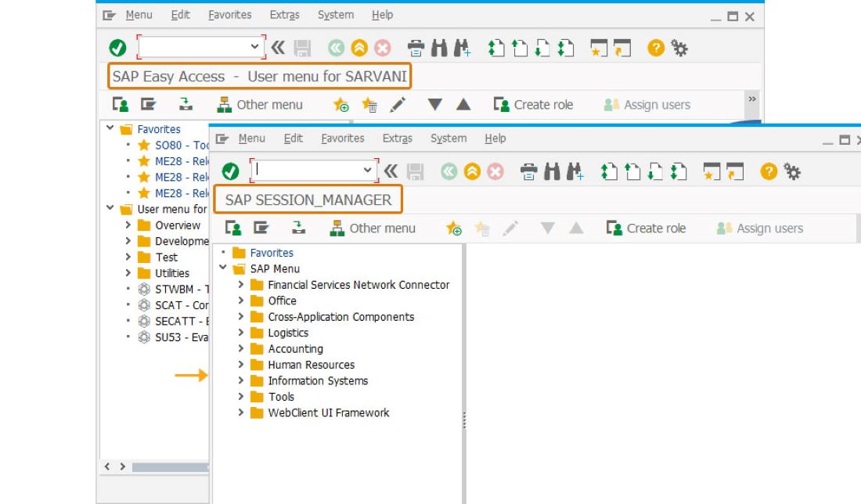Click green Enter checkmark in SARVANI window
861x504 pixels.
tap(117, 49)
